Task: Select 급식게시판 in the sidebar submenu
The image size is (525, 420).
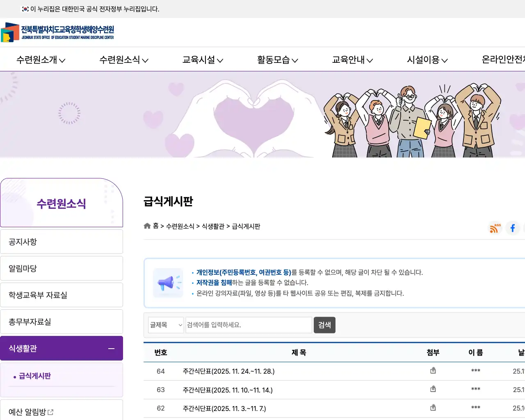Action: click(35, 376)
